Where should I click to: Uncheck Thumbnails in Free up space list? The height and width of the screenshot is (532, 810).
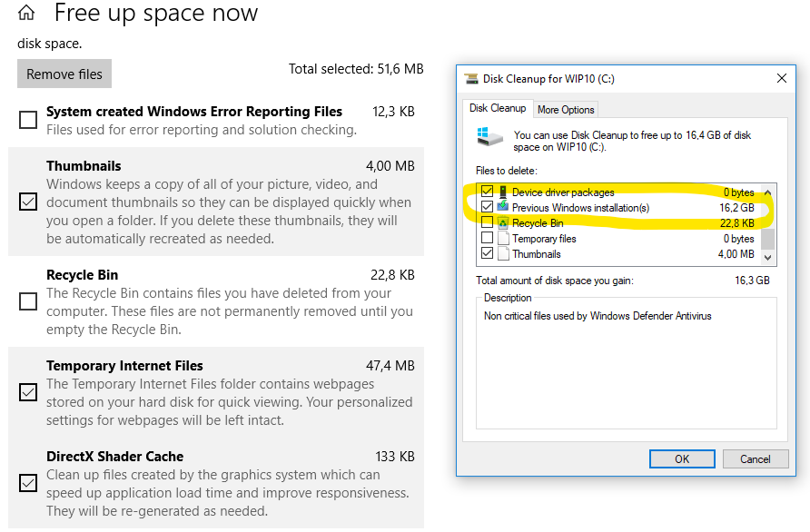coord(28,202)
